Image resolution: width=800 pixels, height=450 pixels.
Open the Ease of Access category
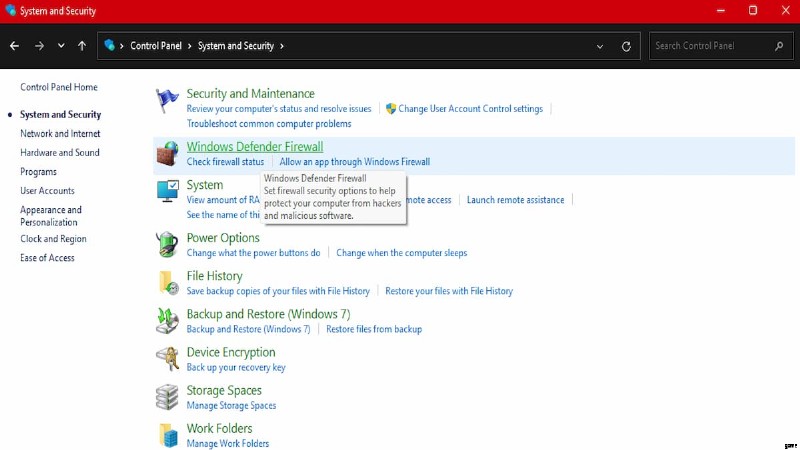pyautogui.click(x=47, y=258)
